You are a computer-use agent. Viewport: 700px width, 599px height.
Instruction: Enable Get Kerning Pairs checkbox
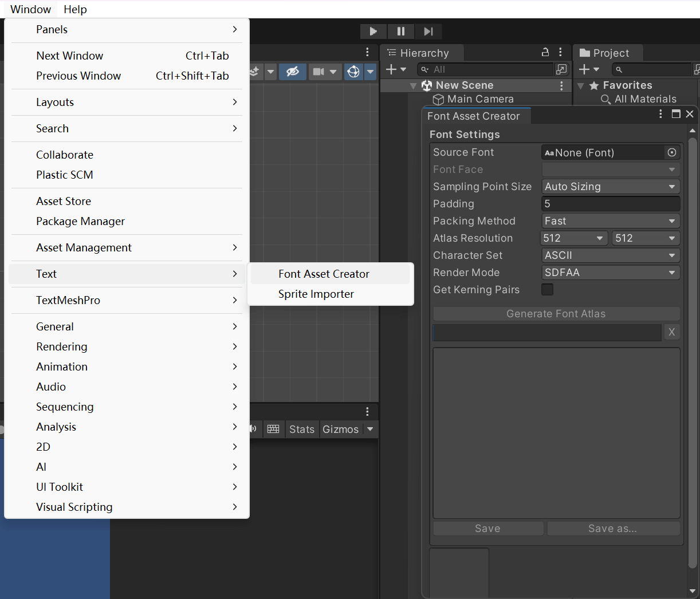point(547,290)
